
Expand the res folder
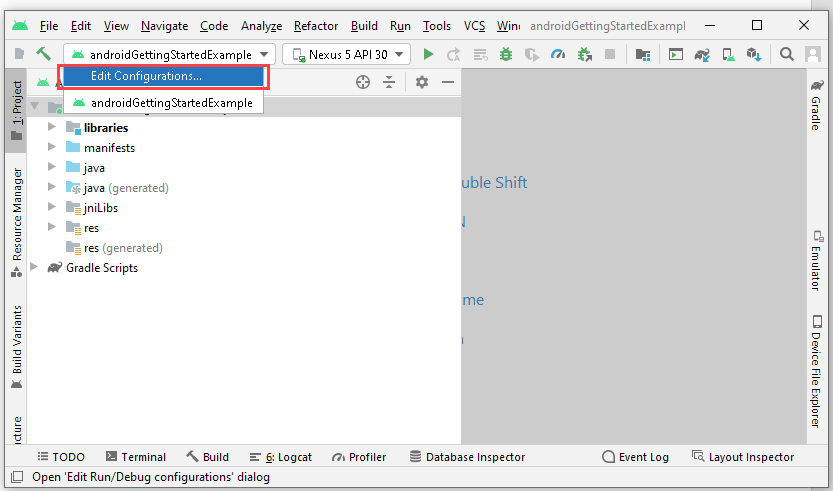(x=52, y=228)
